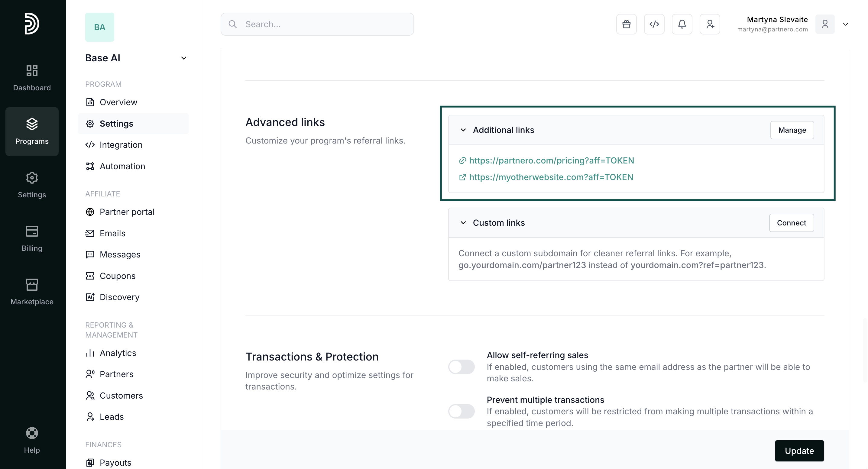Open the code embed icon in header
The height and width of the screenshot is (469, 868).
coord(654,24)
